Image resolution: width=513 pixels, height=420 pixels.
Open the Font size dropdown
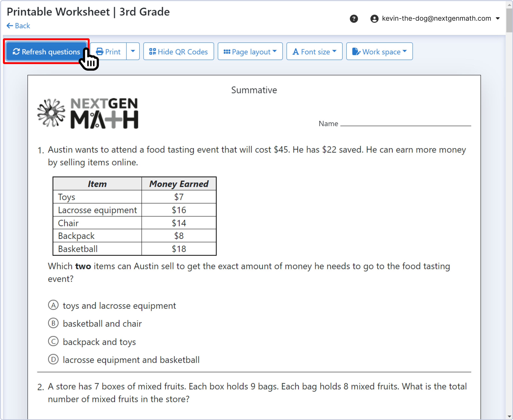(x=315, y=52)
